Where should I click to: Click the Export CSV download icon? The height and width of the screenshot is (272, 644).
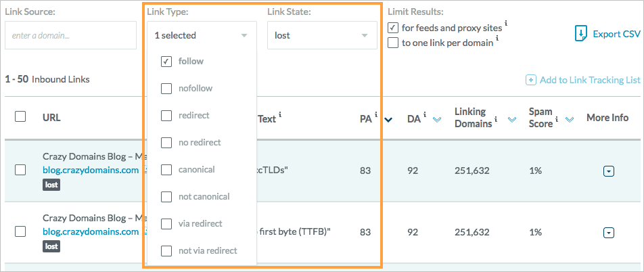[x=580, y=34]
